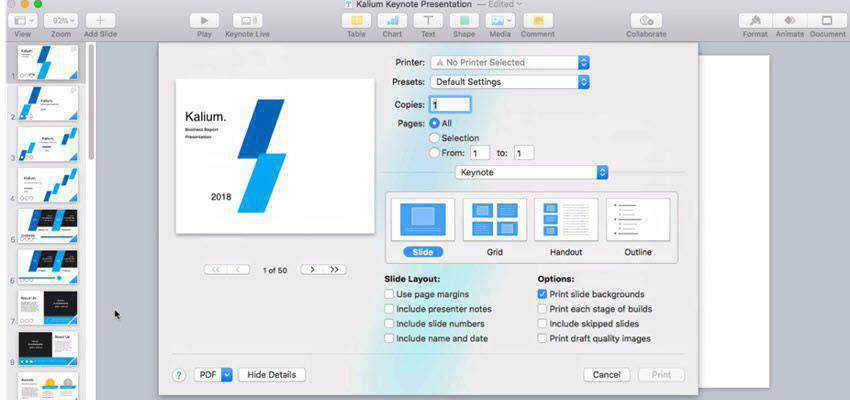The width and height of the screenshot is (850, 400).
Task: Enable Use page margins
Action: 389,294
